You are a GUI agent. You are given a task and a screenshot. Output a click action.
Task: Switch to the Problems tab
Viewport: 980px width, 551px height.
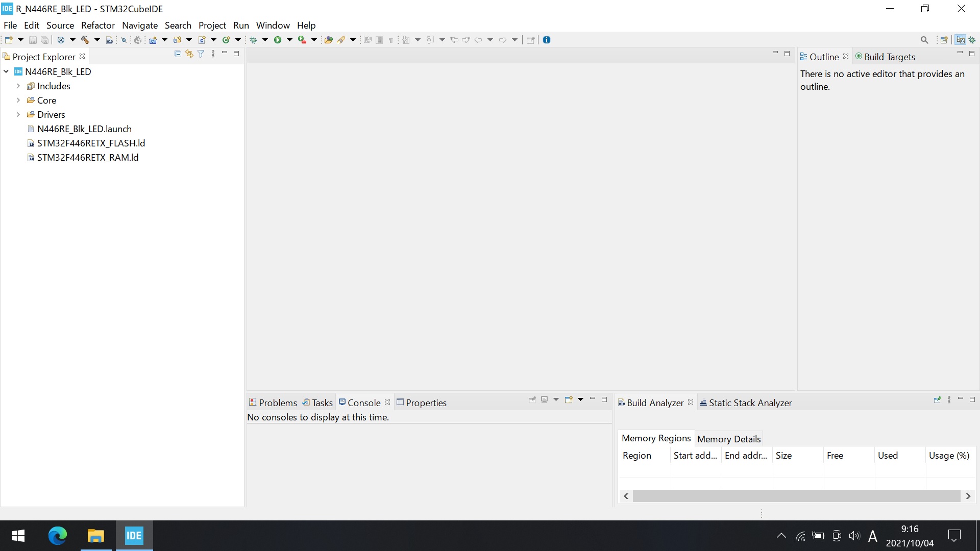273,403
